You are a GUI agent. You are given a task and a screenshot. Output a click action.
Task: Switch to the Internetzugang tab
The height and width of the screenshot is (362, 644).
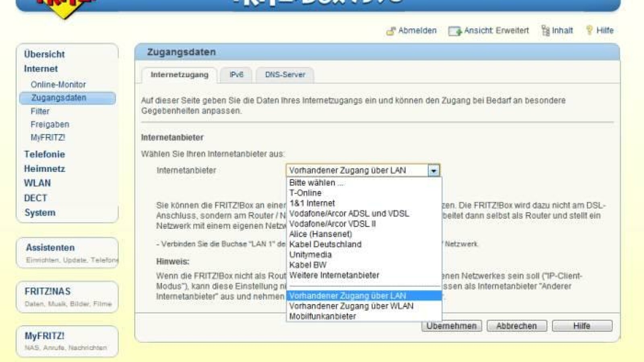pyautogui.click(x=180, y=75)
